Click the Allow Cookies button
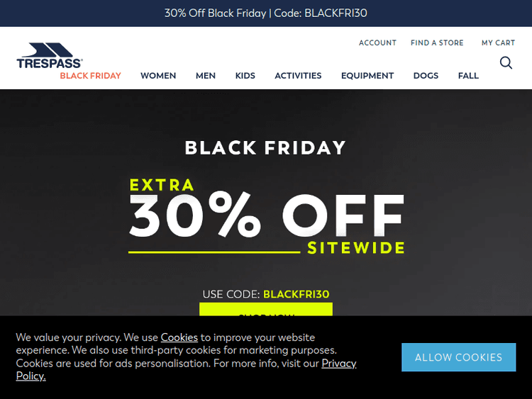The height and width of the screenshot is (399, 532). tap(458, 357)
